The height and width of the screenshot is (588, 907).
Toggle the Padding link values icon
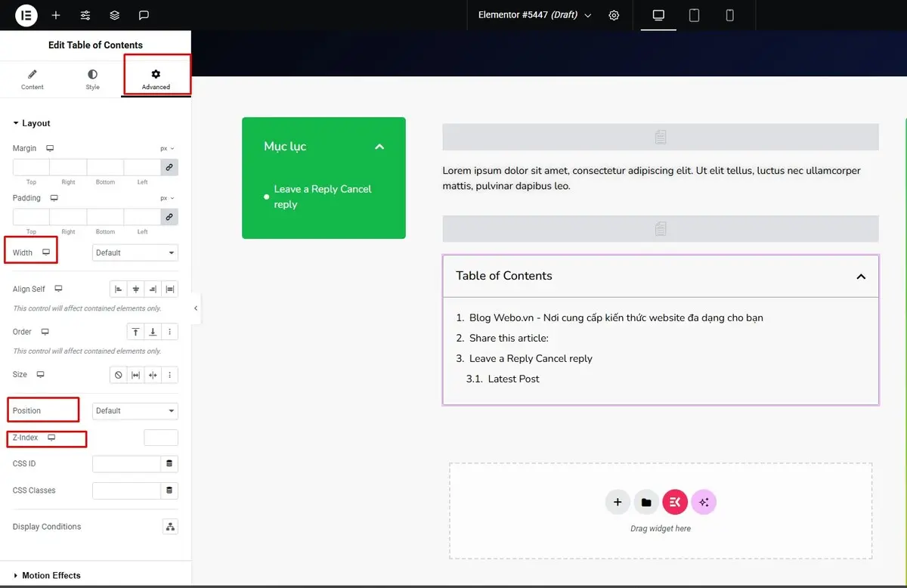point(169,217)
